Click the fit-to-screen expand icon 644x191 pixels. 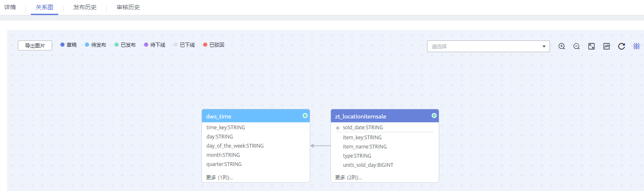[x=591, y=46]
